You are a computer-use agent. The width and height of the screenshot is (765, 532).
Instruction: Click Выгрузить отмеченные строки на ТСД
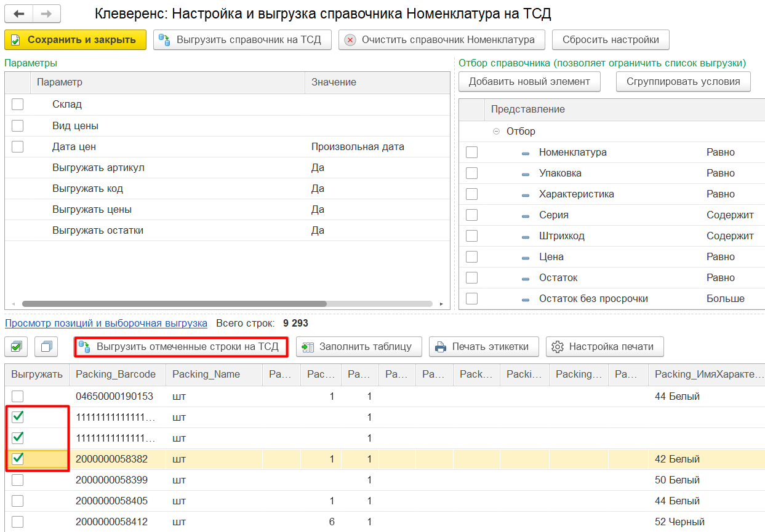coord(181,347)
